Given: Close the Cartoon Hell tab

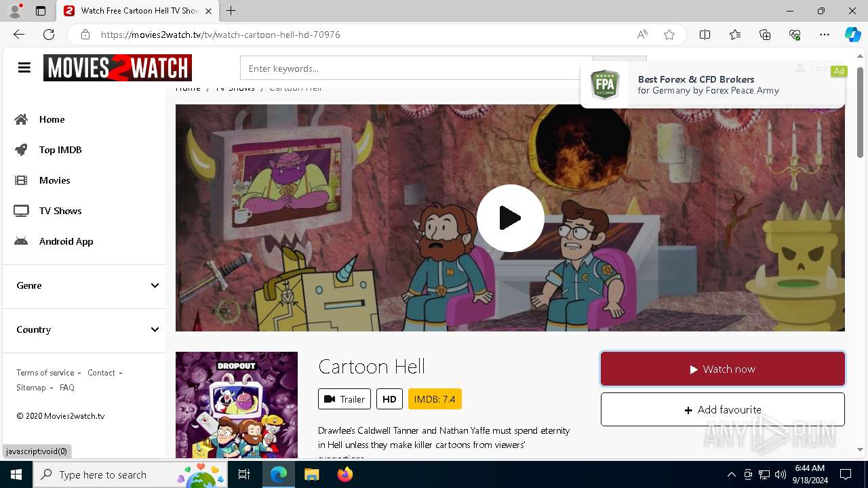Looking at the screenshot, I should click(208, 11).
